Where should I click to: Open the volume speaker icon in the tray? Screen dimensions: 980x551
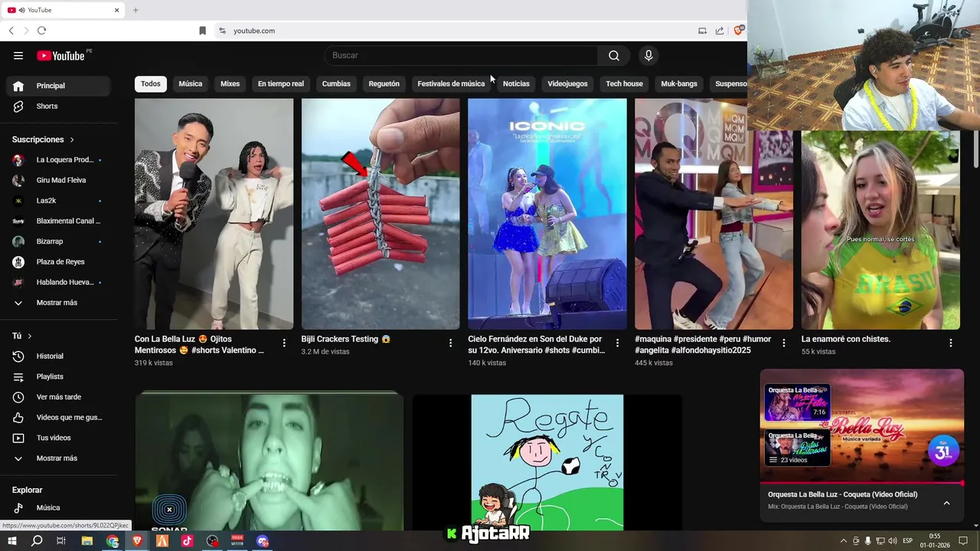click(893, 541)
